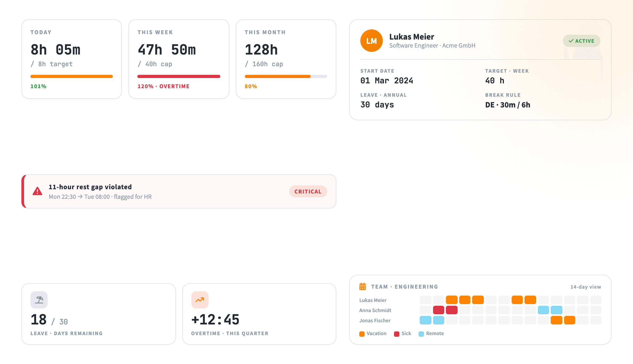Click the 40 h weekly target value
This screenshot has width=633, height=364.
(x=495, y=81)
